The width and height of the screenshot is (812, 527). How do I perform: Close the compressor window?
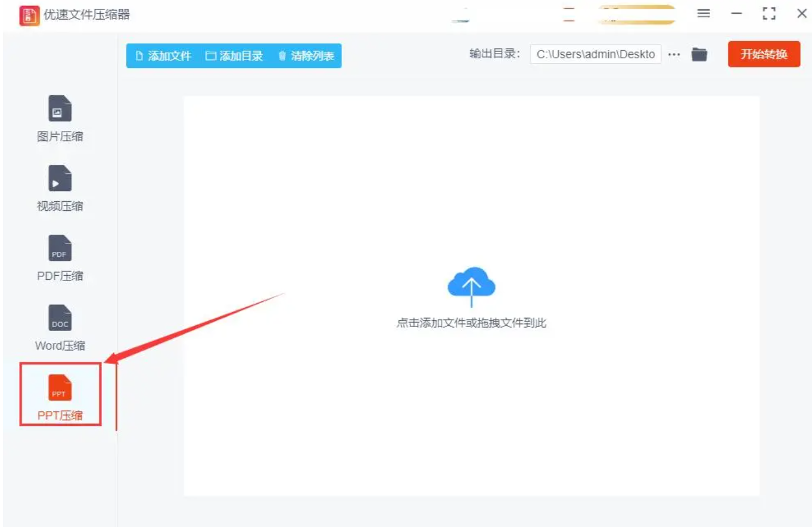802,14
